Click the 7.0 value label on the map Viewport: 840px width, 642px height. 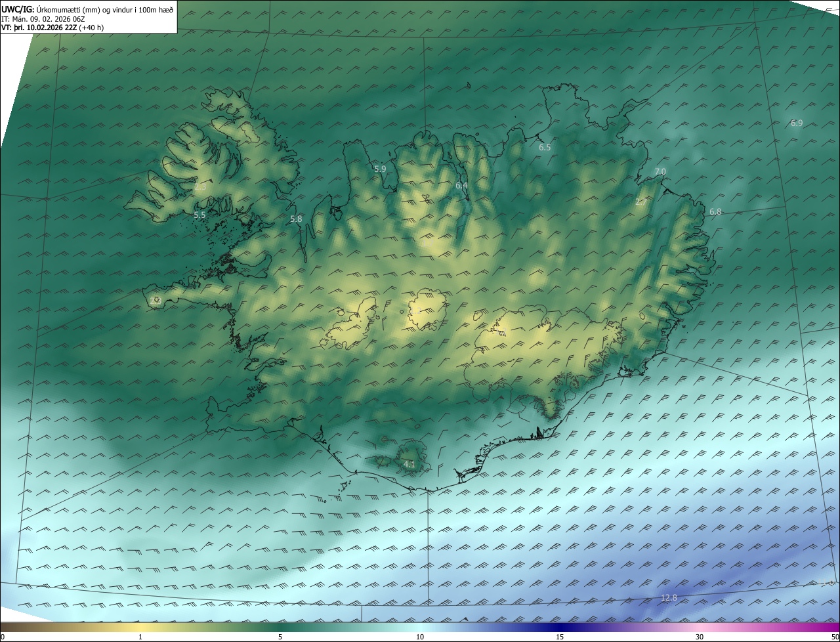click(x=660, y=171)
